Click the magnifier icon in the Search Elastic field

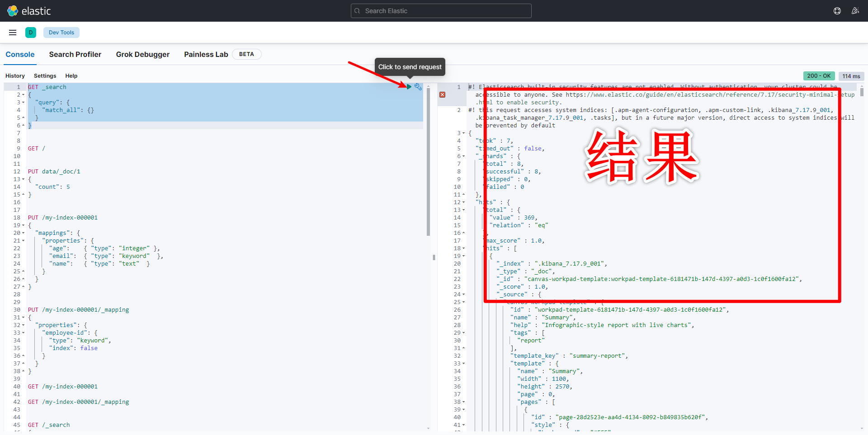point(357,11)
